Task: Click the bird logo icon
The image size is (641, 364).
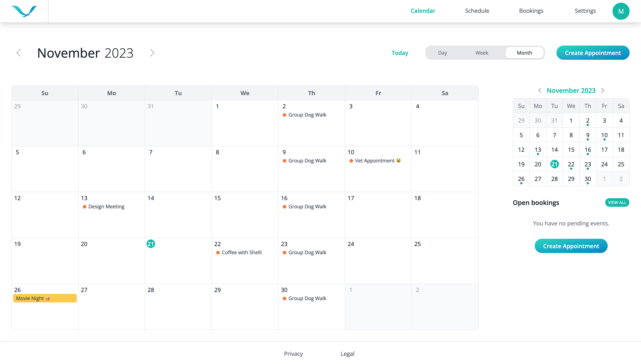Action: (24, 11)
